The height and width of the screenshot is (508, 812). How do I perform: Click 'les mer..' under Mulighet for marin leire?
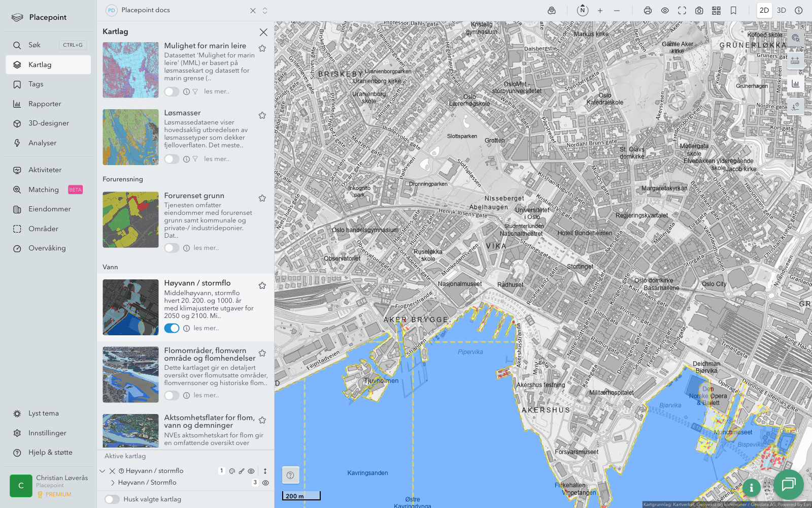(x=217, y=91)
